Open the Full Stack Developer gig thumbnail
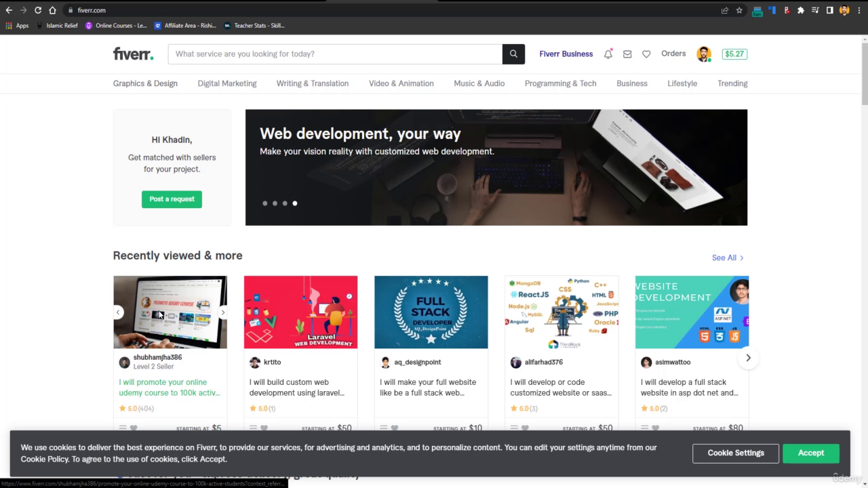This screenshot has height=488, width=868. (x=431, y=312)
